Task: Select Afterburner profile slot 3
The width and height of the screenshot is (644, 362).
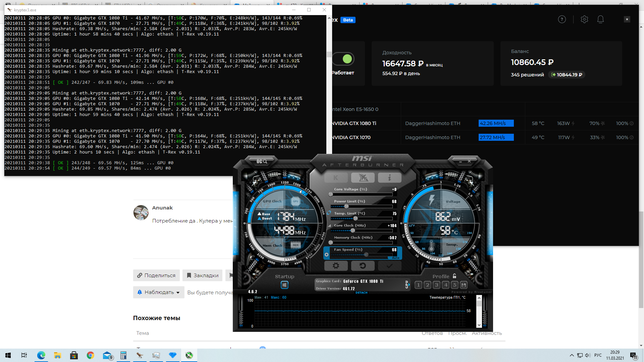Action: (x=436, y=285)
